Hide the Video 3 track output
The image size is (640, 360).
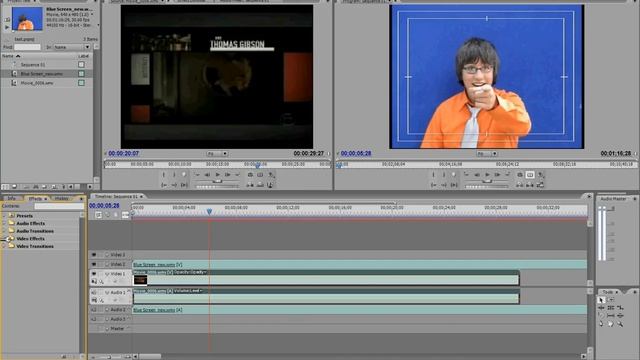[93, 255]
